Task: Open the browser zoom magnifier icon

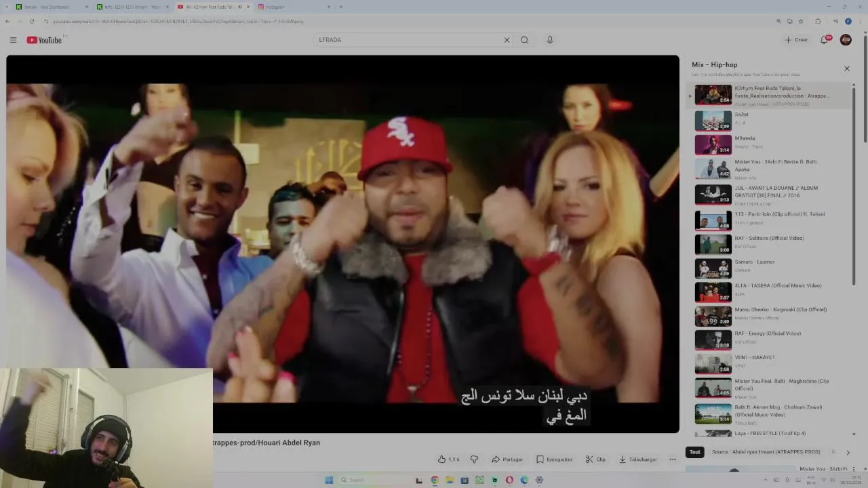Action: (x=778, y=21)
